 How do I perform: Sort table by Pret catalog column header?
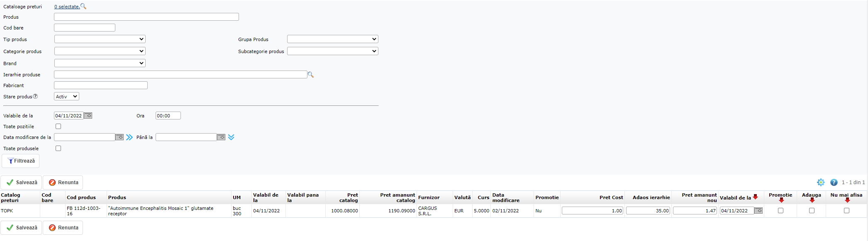348,197
